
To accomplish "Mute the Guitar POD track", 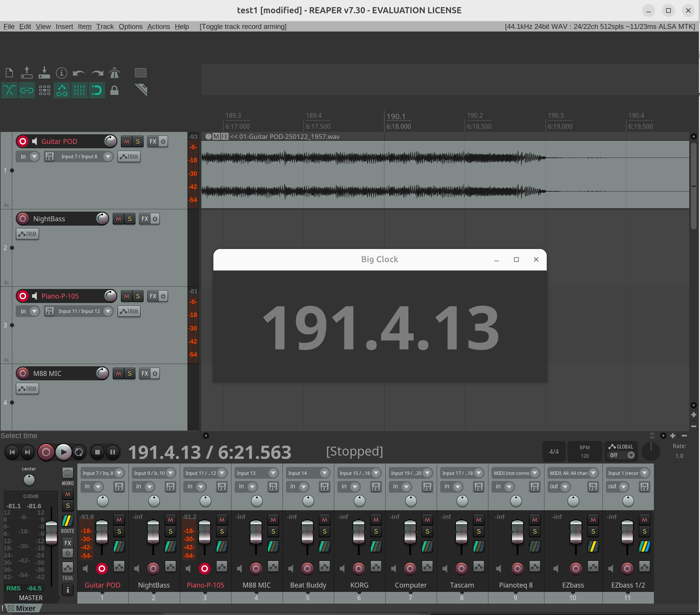I will pyautogui.click(x=127, y=142).
